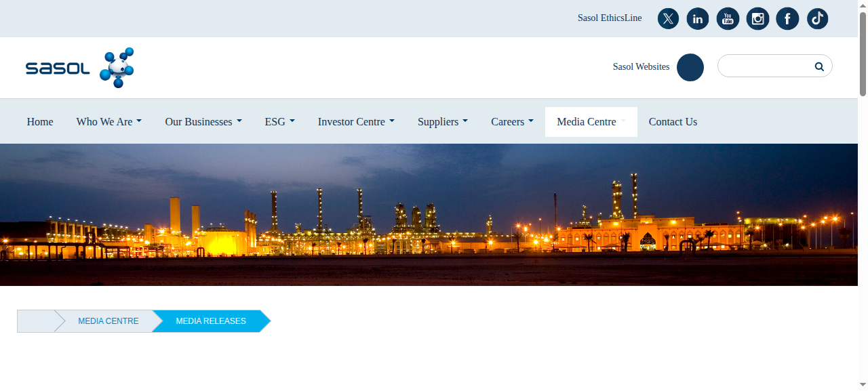868x391 pixels.
Task: Click the dark circle button beside Sasol Websites
Action: click(x=690, y=67)
